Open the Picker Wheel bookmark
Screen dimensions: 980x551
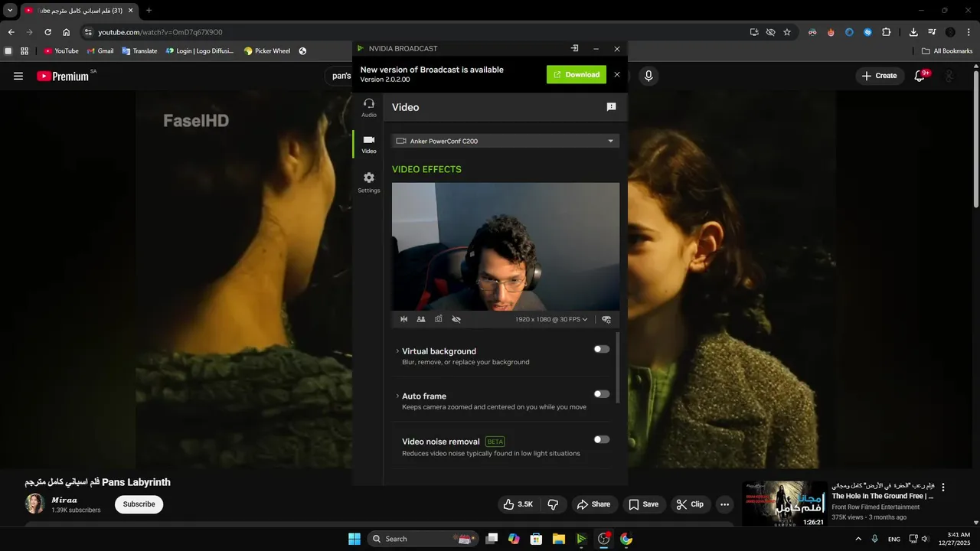(267, 51)
